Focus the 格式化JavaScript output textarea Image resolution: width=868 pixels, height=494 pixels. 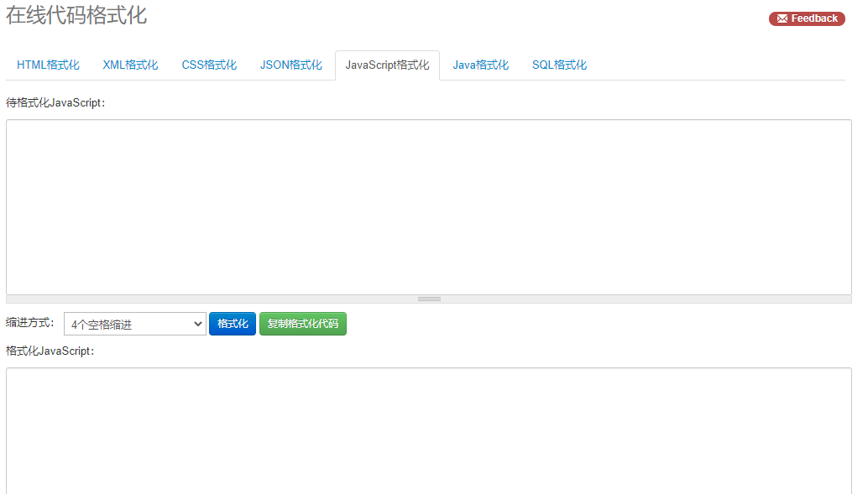[x=428, y=431]
